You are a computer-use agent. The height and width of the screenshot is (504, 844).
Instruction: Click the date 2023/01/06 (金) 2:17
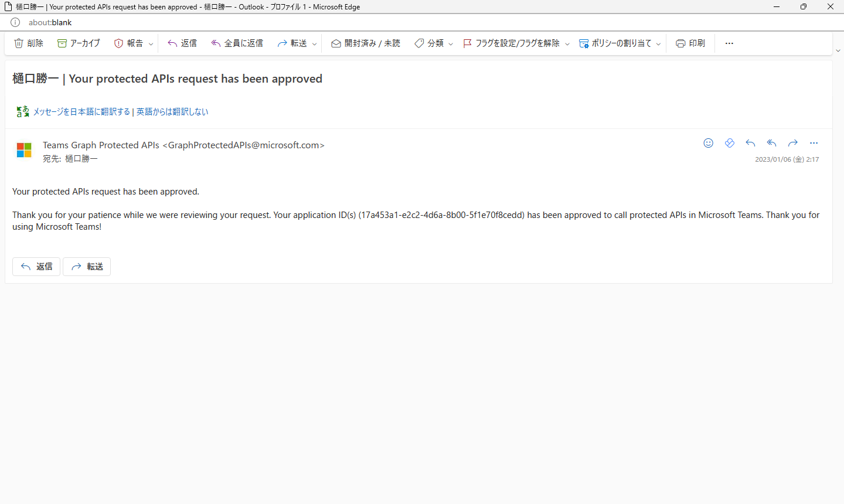(787, 159)
